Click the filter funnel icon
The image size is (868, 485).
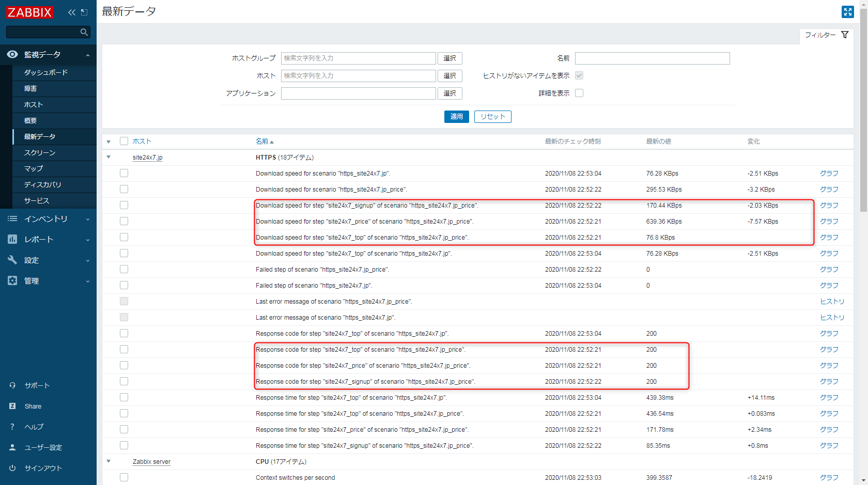click(x=845, y=35)
